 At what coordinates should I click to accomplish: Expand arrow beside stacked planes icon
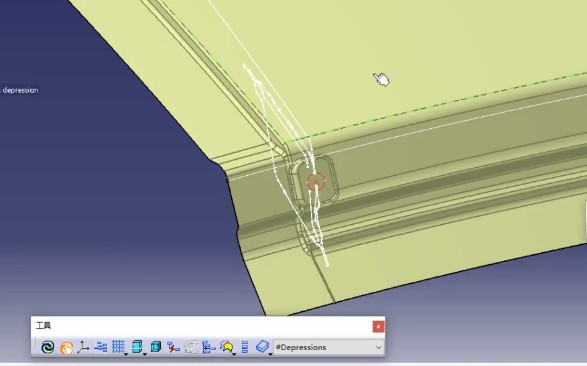coord(145,354)
